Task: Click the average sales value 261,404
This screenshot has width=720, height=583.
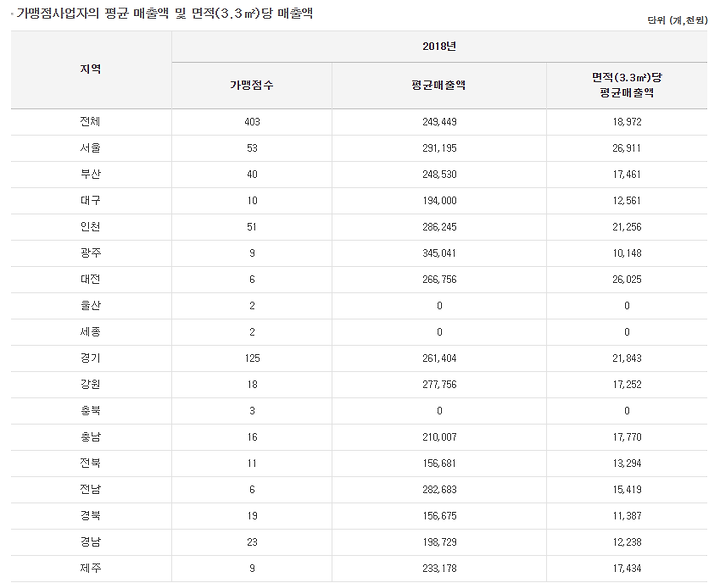Action: click(x=439, y=358)
